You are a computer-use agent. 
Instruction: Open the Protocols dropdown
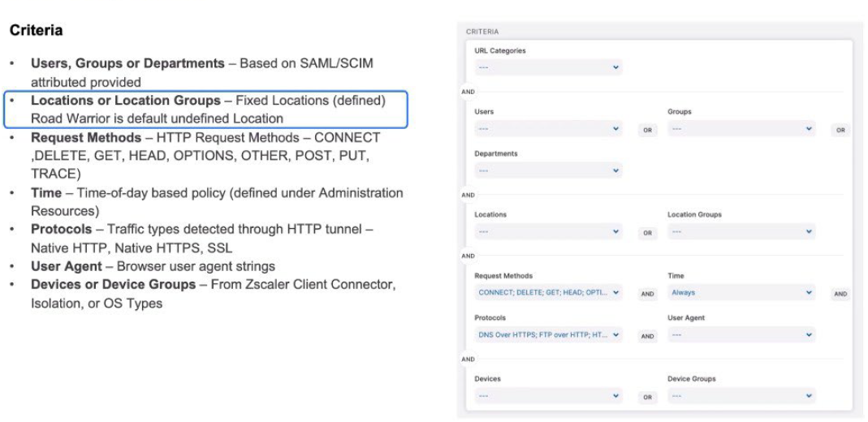tap(548, 334)
